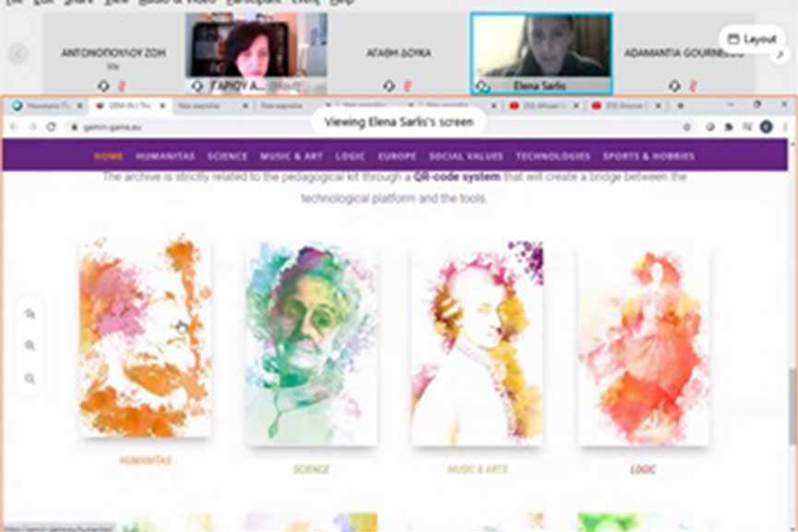798x532 pixels.
Task: Select the Elena Sarlis video thumbnail
Action: (542, 53)
